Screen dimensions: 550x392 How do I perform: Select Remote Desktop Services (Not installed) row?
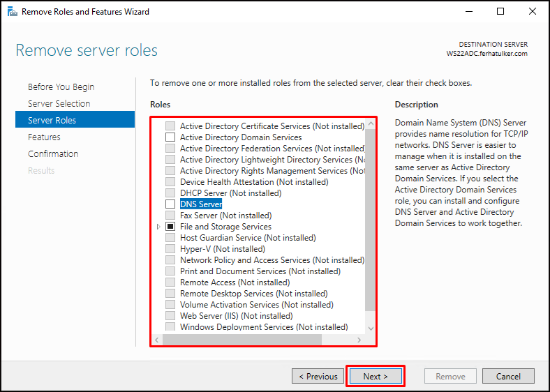(254, 294)
